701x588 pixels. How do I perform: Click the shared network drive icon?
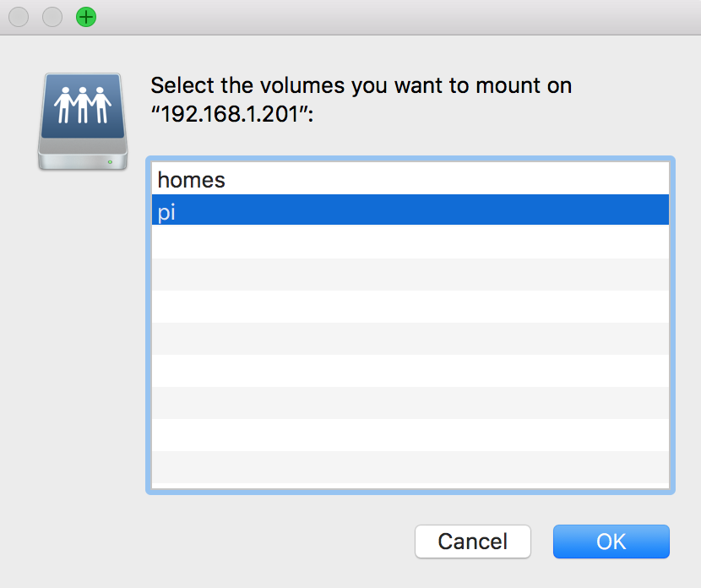(x=83, y=122)
